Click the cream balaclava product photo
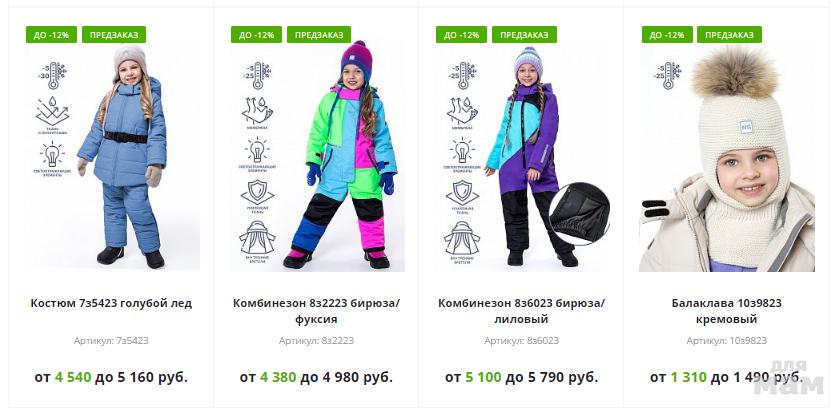 click(x=727, y=158)
